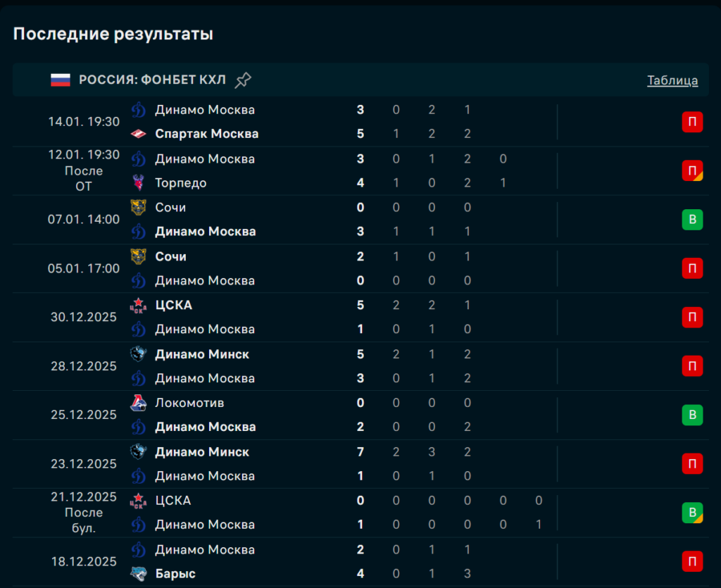This screenshot has width=721, height=588.
Task: Click the pin icon next to ФОНБЕТ КХЛ
Action: (x=243, y=80)
